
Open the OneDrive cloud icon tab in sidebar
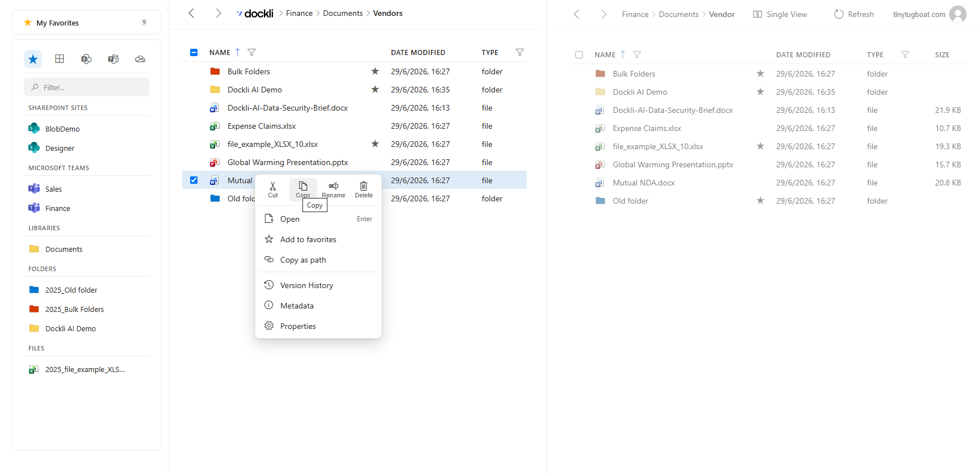coord(140,59)
